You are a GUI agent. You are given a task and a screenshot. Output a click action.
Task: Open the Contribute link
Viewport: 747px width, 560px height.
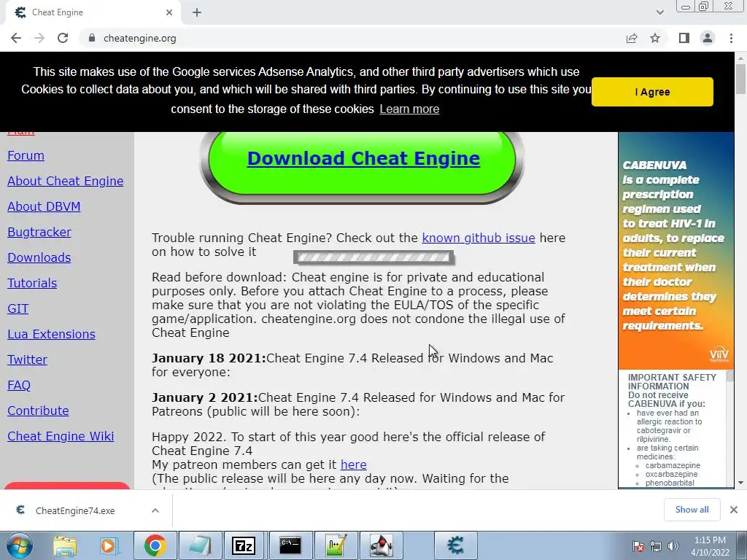click(x=38, y=411)
